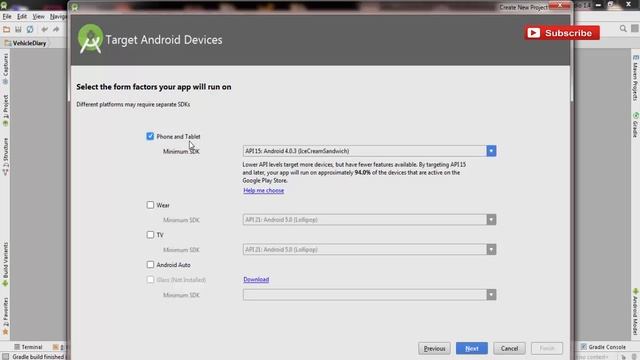
Task: Open the Project side panel
Action: tap(5, 111)
